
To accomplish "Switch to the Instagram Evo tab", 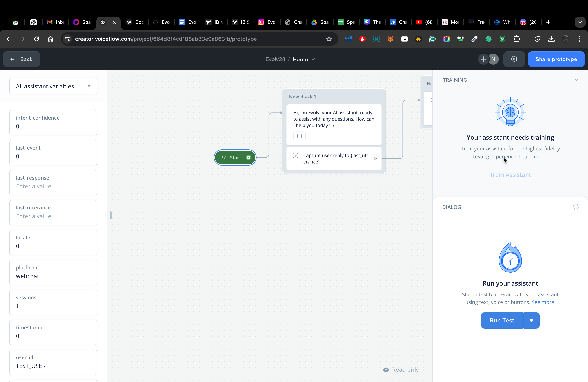I will [x=267, y=22].
